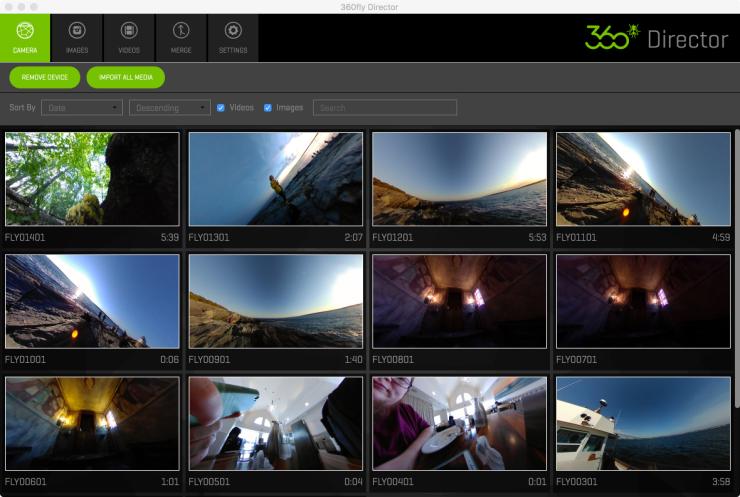Focus the Search input field

point(385,108)
